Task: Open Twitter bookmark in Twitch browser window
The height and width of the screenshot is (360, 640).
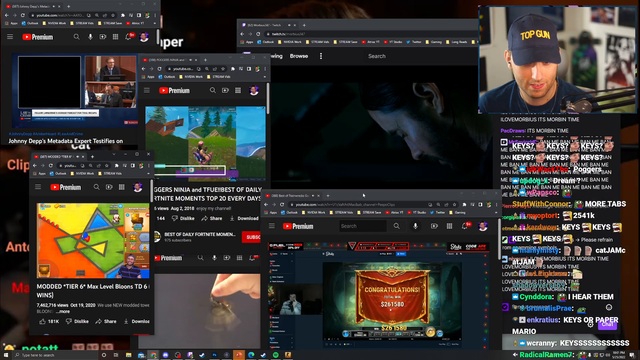Action: (x=414, y=42)
